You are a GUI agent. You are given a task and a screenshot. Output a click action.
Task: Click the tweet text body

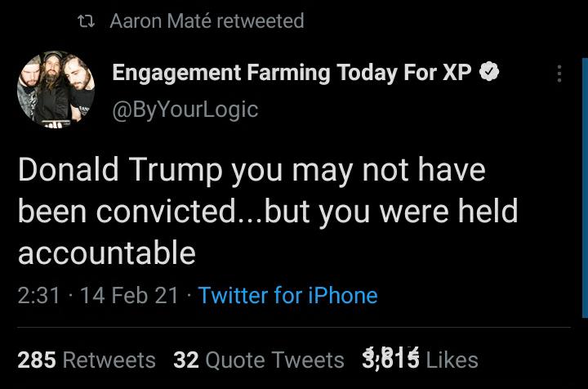267,212
